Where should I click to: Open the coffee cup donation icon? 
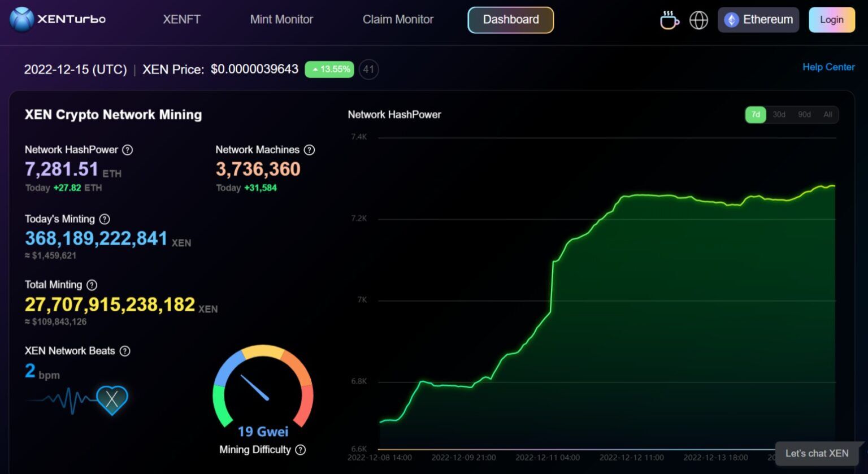pyautogui.click(x=669, y=20)
